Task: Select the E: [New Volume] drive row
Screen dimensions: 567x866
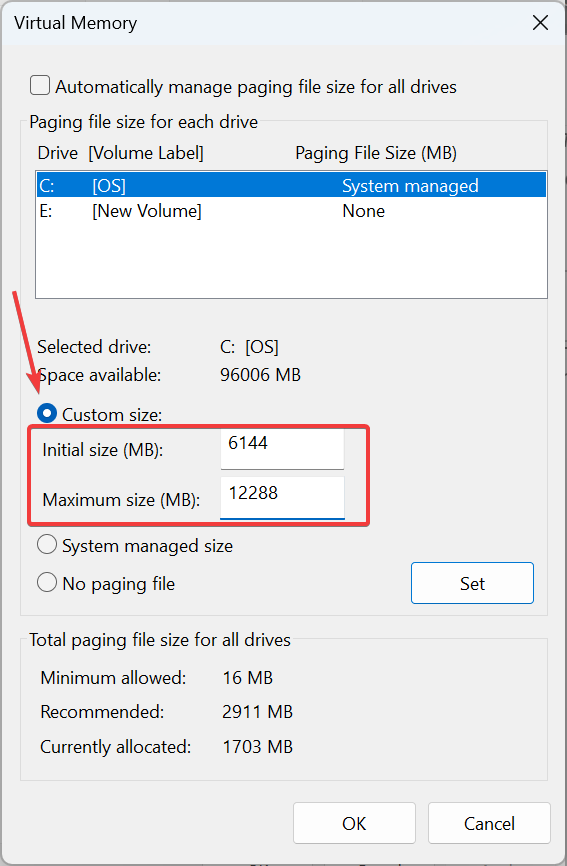Action: pyautogui.click(x=292, y=211)
